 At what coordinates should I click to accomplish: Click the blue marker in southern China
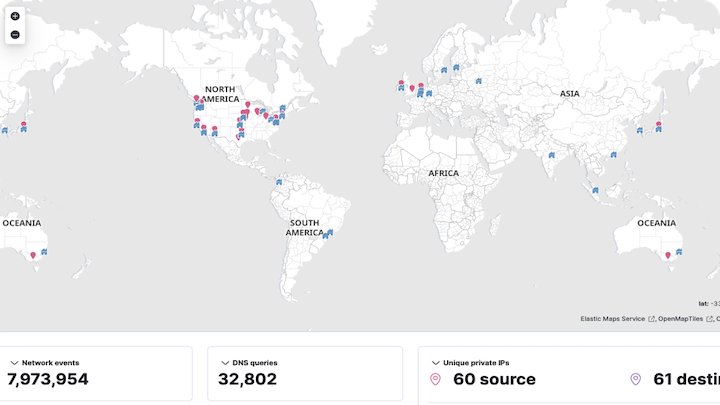pos(613,155)
